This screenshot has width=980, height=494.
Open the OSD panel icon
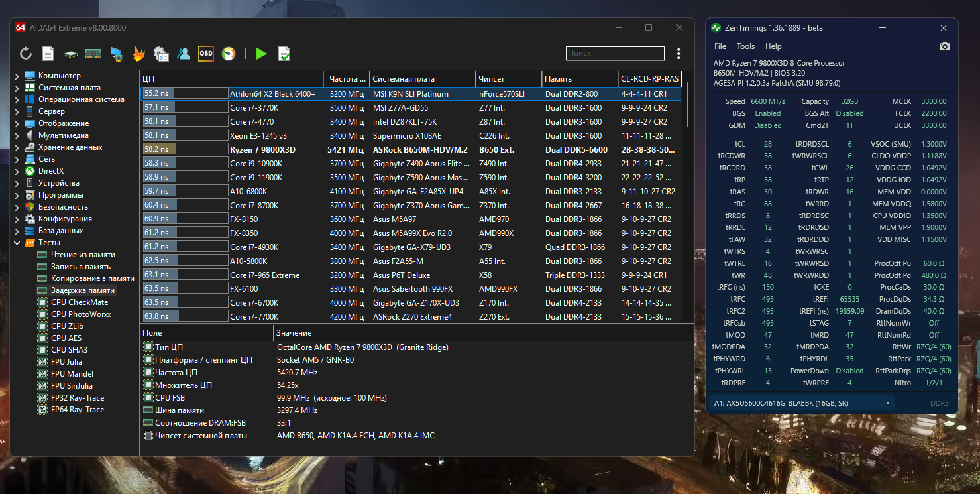206,54
